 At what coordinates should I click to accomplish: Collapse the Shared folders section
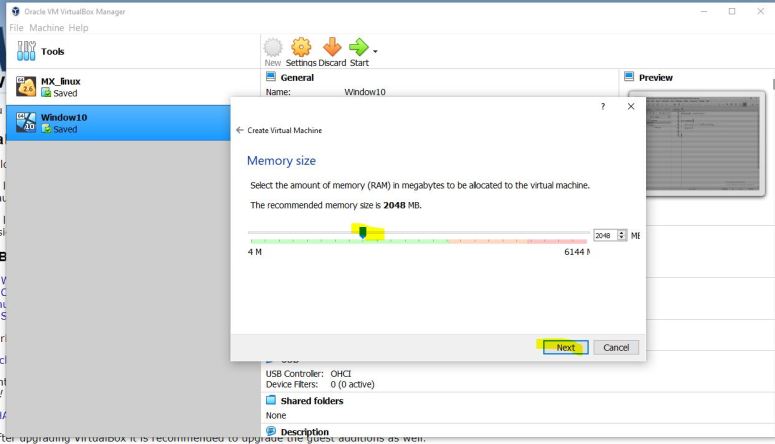[x=311, y=401]
